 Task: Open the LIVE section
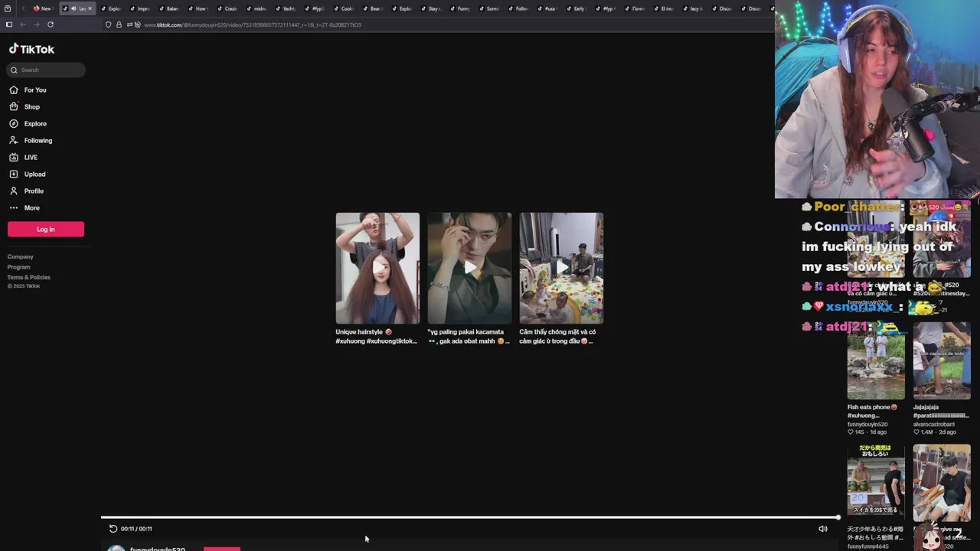(31, 158)
